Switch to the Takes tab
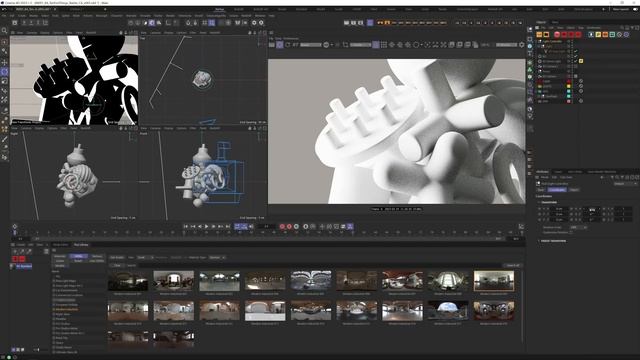The image size is (640, 360). tap(555, 22)
